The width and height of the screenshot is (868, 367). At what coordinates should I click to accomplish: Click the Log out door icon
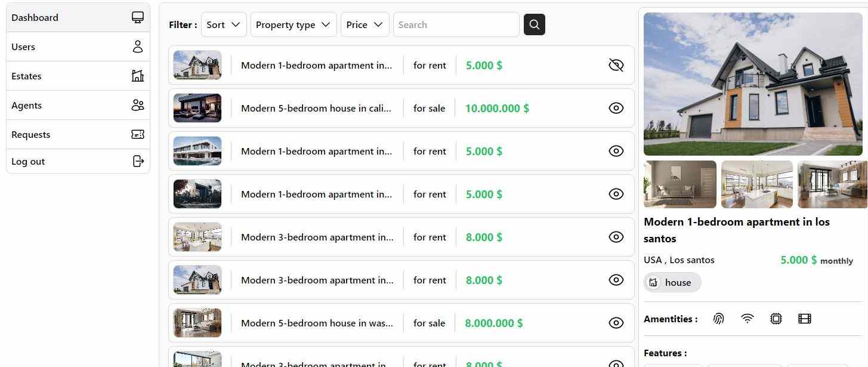point(138,161)
